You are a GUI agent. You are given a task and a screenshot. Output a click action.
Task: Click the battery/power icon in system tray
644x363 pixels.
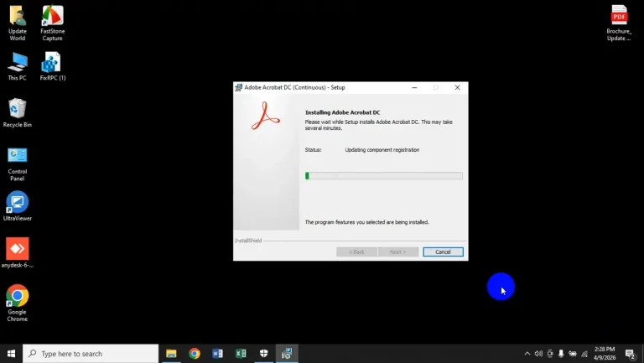573,354
